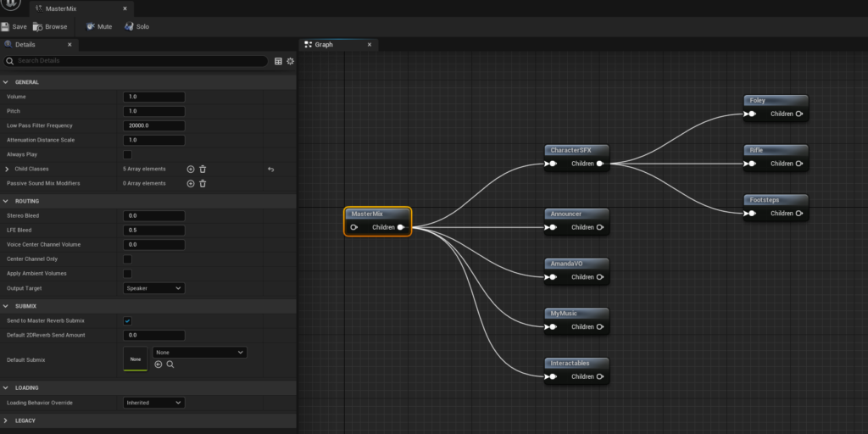Add an element to Child Classes array
This screenshot has height=434, width=868.
190,170
